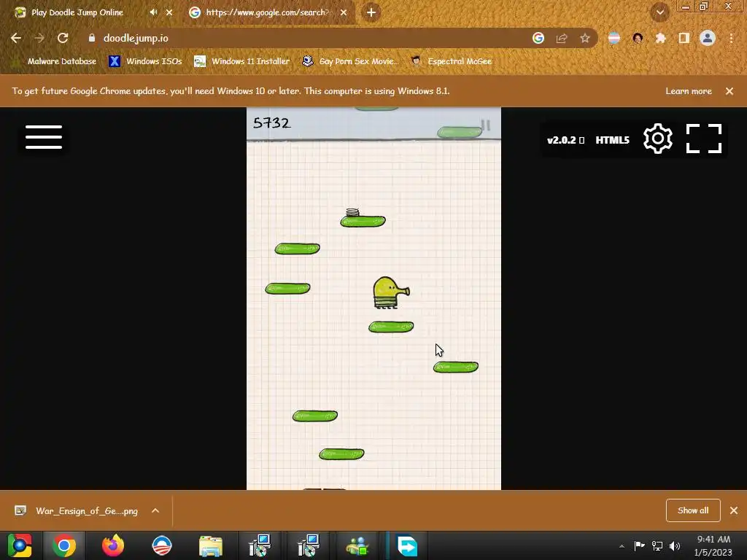Screen dimensions: 747x560
Task: Open the Obama logo taskbar app
Action: click(x=162, y=545)
